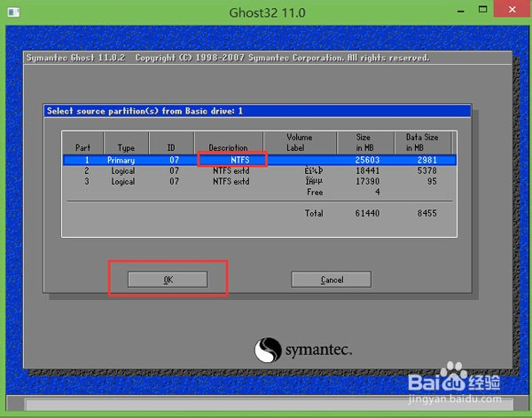Screen dimensions: 532x418
Task: Close the Ghost32 11.0 window
Action: click(x=512, y=9)
